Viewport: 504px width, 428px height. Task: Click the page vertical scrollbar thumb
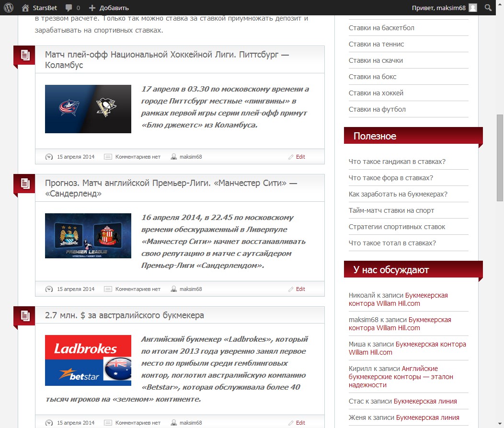pyautogui.click(x=500, y=158)
